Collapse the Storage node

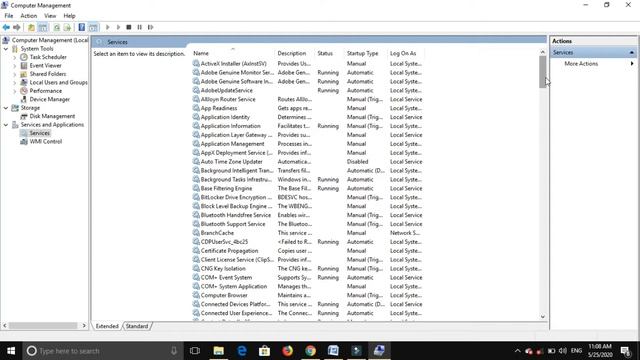pos(6,108)
